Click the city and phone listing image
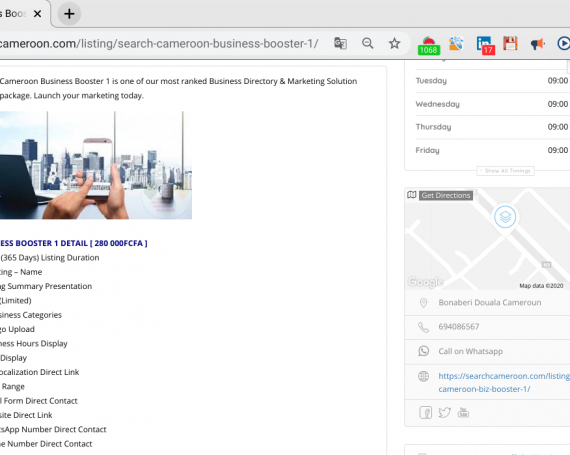Screen dimensions: 570x455 (96, 165)
